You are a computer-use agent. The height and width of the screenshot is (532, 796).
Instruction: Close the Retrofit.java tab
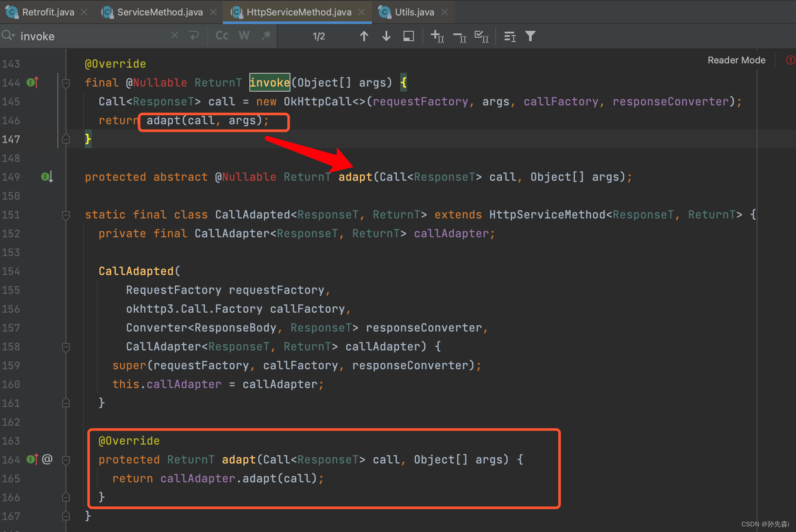click(x=84, y=12)
